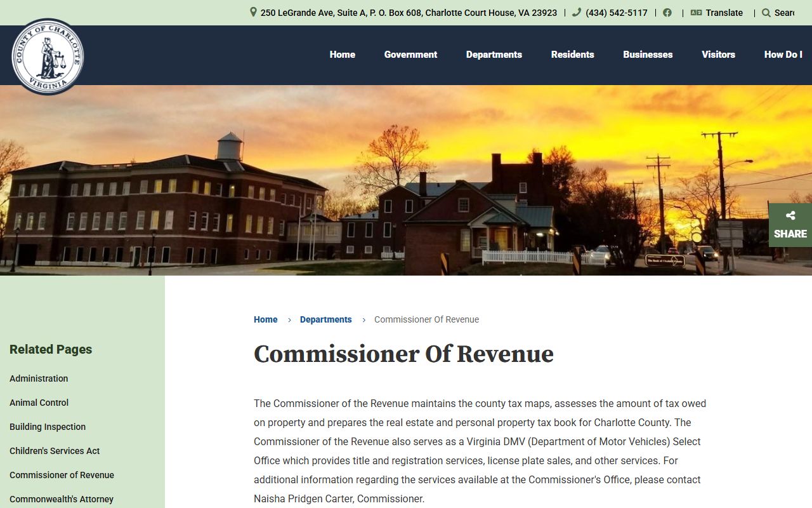Screen dimensions: 812x508
Task: Open the How Do I menu
Action: (783, 55)
